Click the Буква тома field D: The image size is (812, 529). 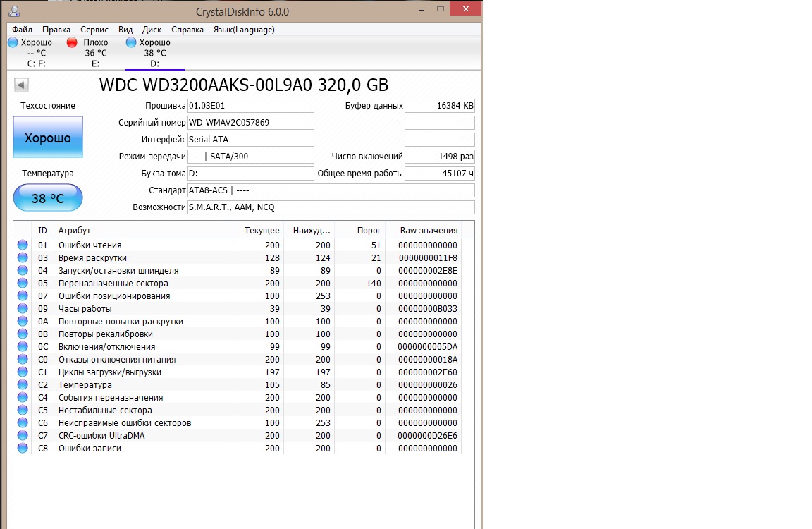[x=251, y=174]
